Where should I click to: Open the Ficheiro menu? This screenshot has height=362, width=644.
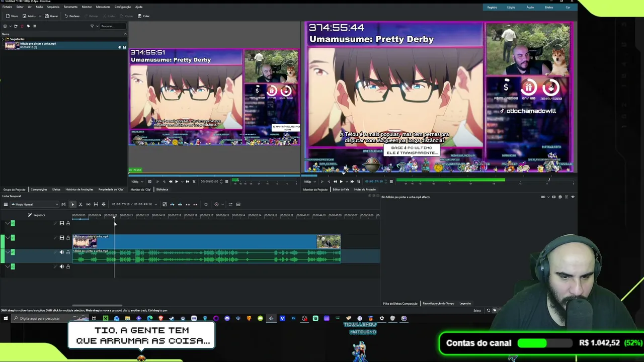click(7, 7)
